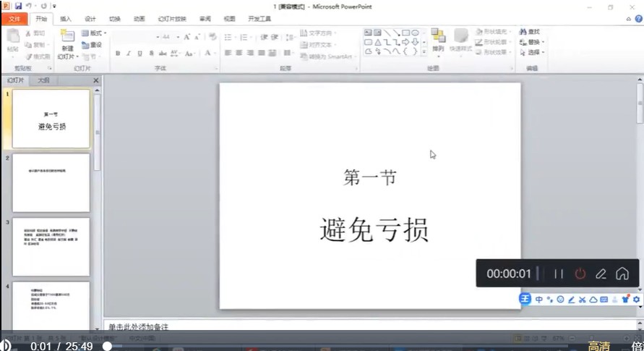Open the Insert (插入) ribbon tab
Image resolution: width=644 pixels, height=351 pixels.
click(x=66, y=19)
